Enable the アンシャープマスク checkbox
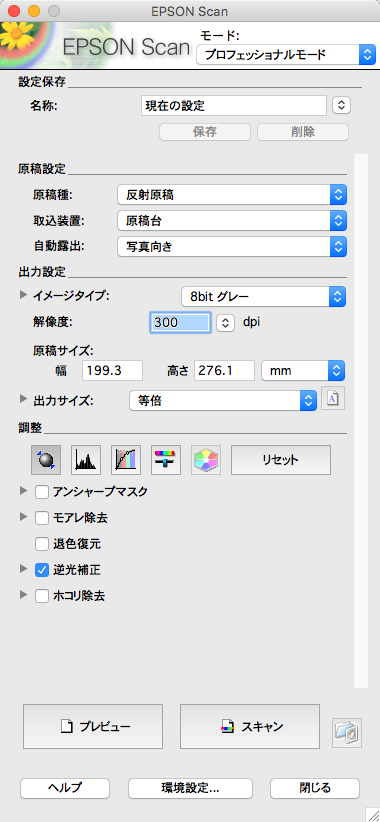380x822 pixels. pos(42,492)
